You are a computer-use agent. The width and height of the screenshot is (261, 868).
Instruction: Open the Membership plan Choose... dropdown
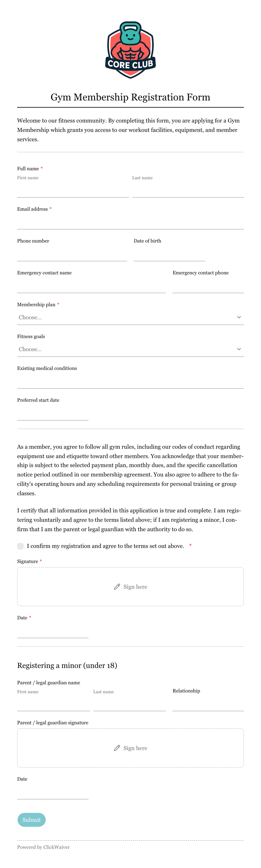tap(130, 317)
